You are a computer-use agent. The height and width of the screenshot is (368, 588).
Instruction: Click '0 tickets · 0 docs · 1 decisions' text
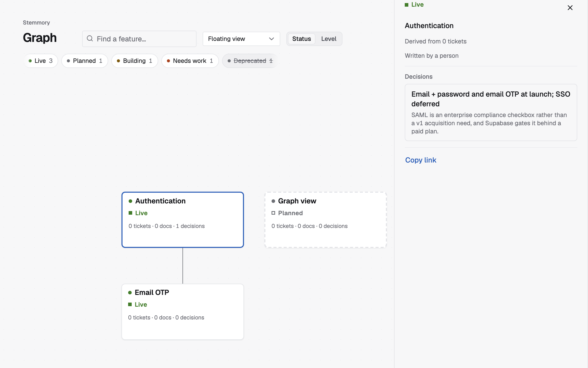click(167, 226)
